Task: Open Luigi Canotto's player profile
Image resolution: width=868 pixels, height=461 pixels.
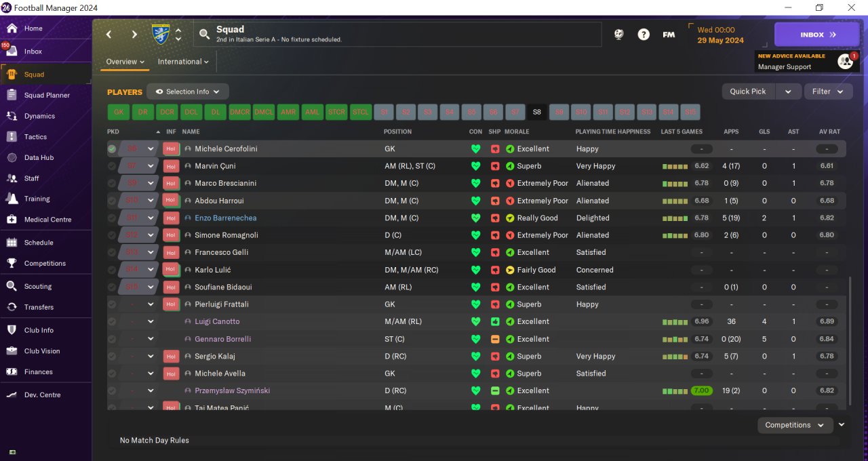Action: click(x=217, y=322)
